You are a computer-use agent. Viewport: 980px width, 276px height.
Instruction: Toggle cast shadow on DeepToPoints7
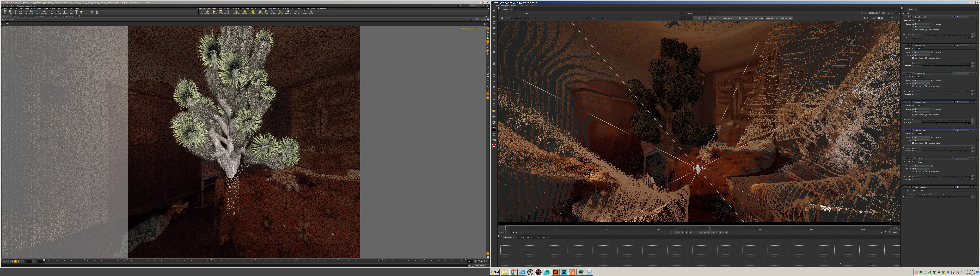[913, 30]
